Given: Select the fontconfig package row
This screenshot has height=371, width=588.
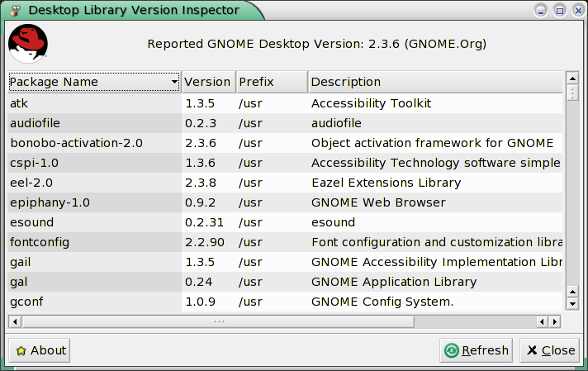Looking at the screenshot, I should click(x=285, y=242).
